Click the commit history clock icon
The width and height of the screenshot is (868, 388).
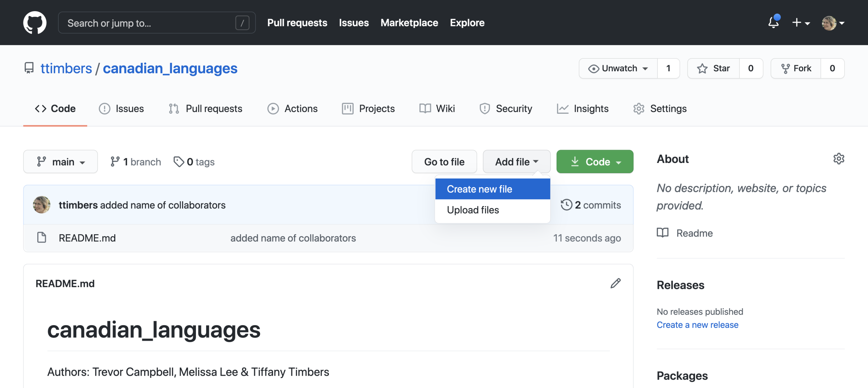tap(566, 205)
